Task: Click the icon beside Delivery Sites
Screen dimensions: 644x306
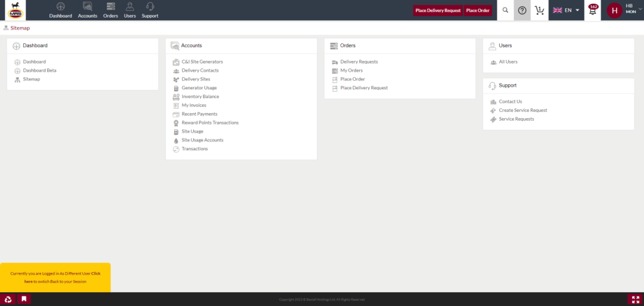Action: click(176, 80)
